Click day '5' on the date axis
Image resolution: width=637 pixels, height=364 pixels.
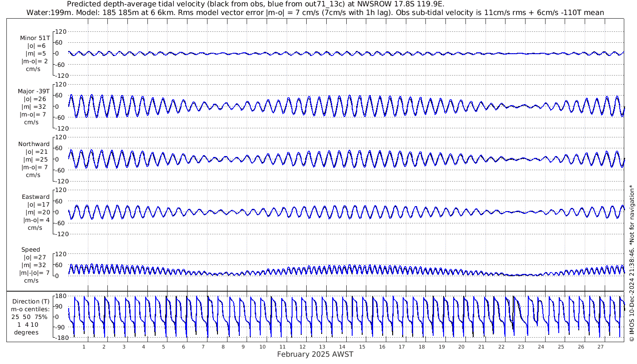tap(163, 347)
